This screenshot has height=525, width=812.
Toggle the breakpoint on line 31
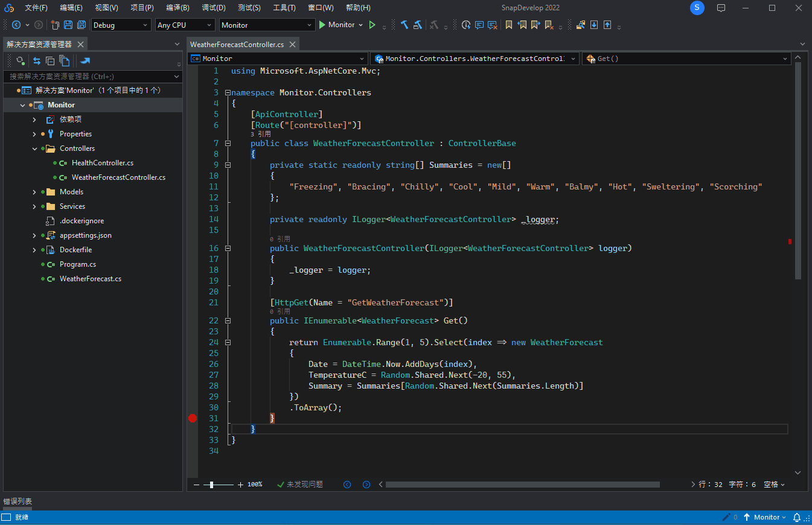click(x=193, y=418)
